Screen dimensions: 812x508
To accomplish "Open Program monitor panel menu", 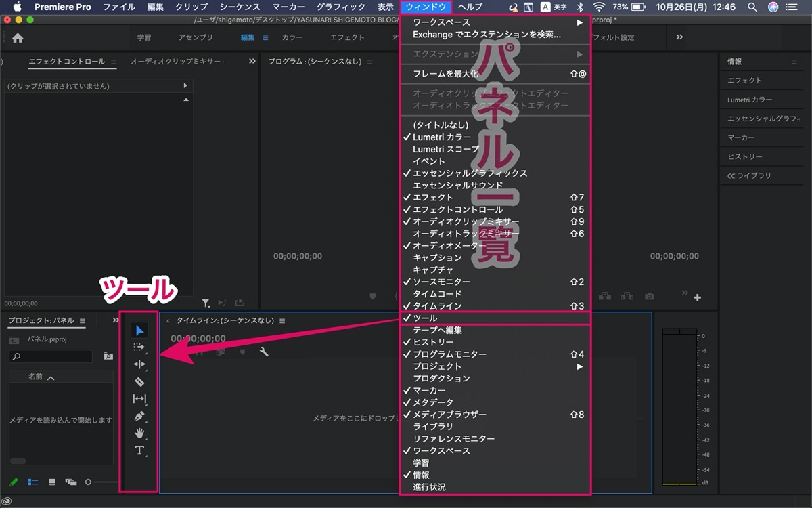I will click(370, 62).
